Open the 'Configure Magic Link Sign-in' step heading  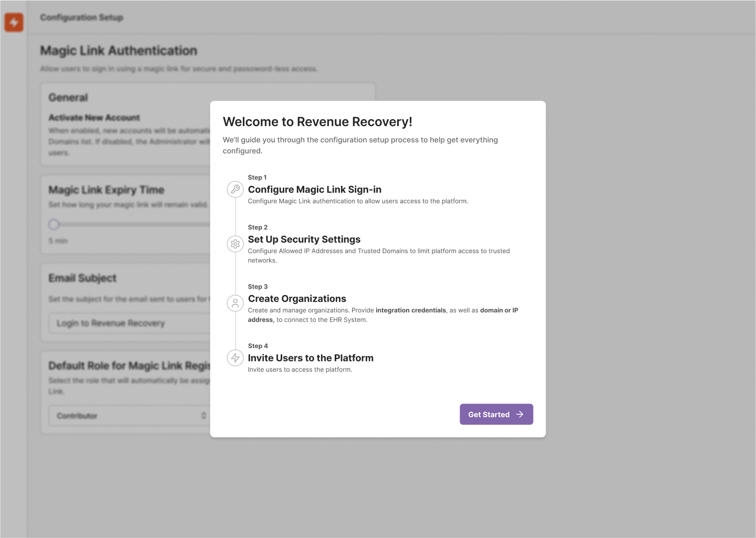click(315, 189)
